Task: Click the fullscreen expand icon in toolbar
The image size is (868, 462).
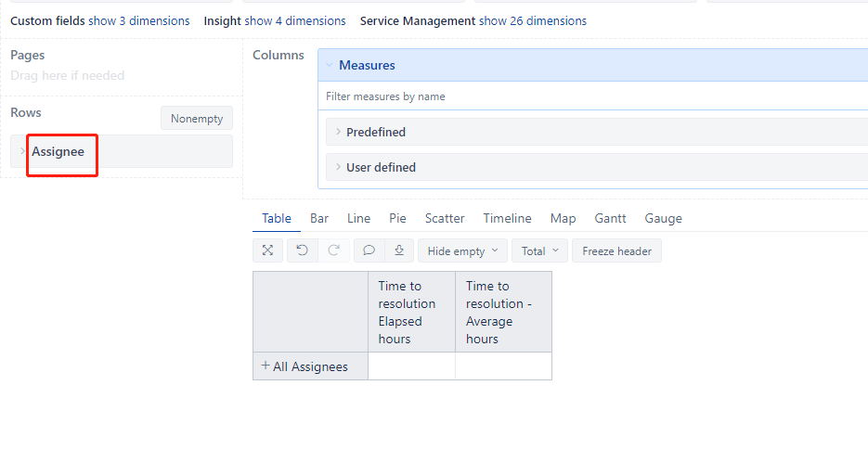Action: [x=268, y=250]
